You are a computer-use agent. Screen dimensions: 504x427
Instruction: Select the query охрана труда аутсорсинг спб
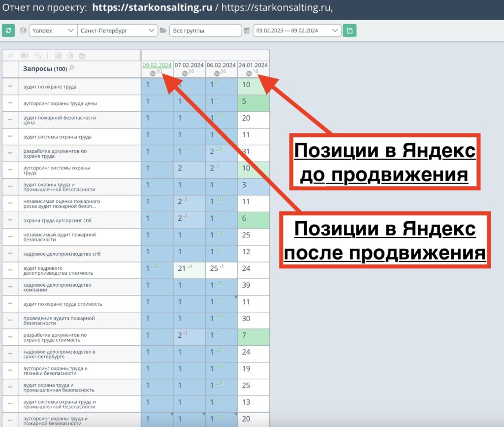point(57,220)
